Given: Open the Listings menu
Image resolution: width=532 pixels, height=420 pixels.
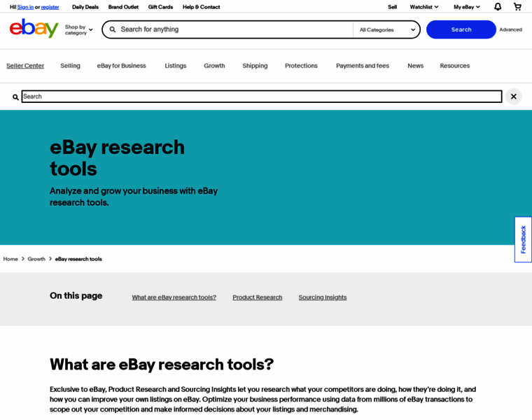Looking at the screenshot, I should click(176, 66).
